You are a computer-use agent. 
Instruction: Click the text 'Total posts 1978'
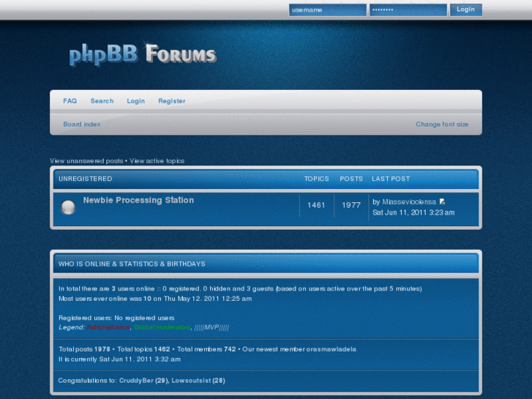[x=84, y=349]
